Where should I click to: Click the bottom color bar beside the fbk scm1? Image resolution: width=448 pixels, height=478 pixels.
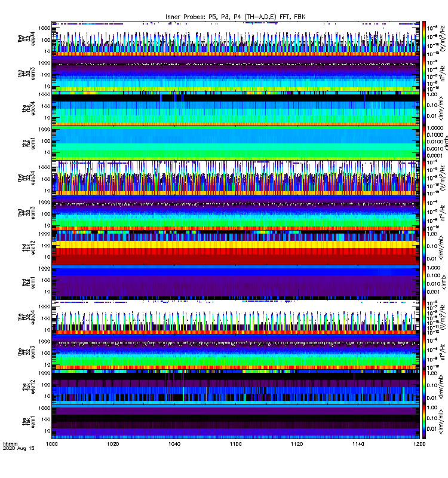pos(424,422)
